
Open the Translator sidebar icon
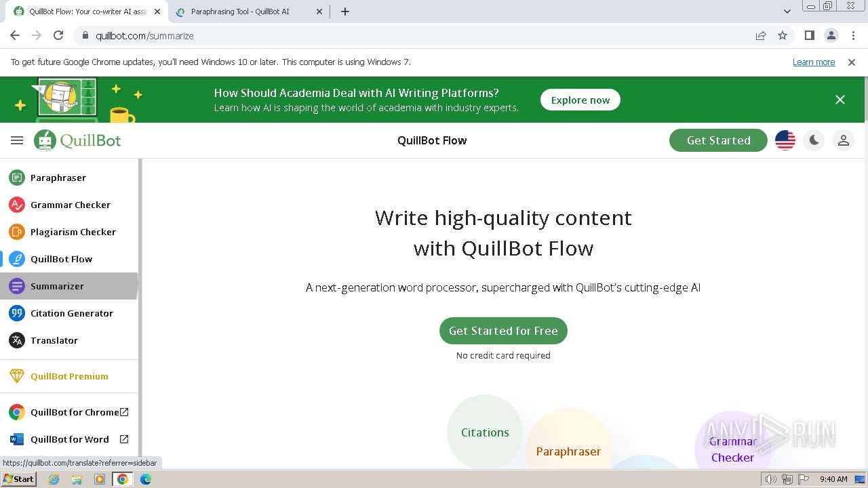pos(17,340)
